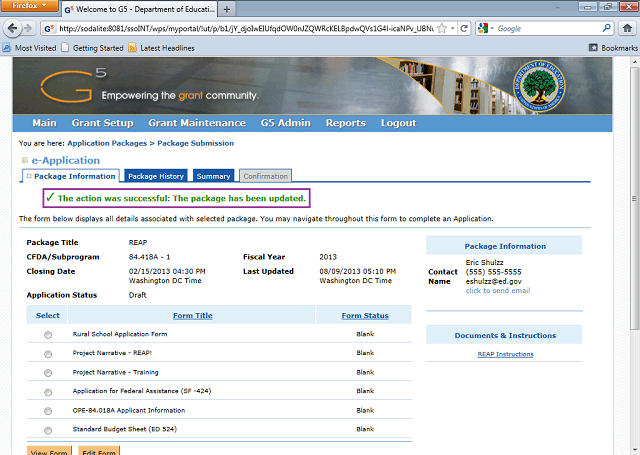
Task: Click the Google search input field
Action: point(548,29)
